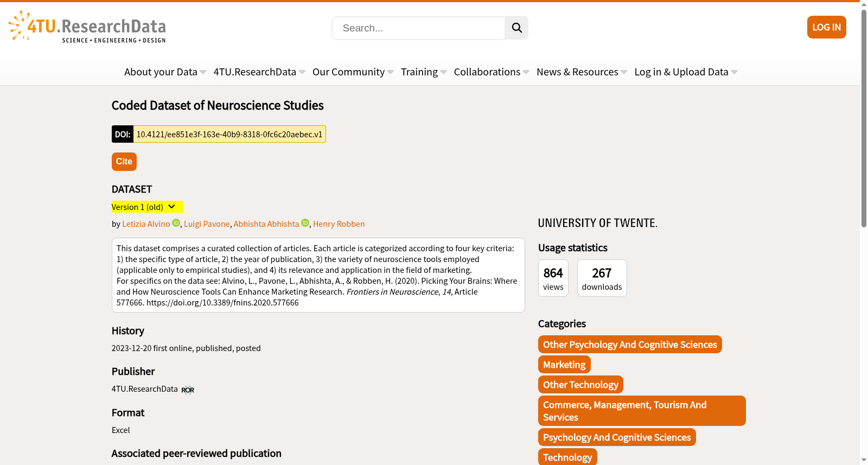This screenshot has height=465, width=868.
Task: Open author Henry Robben's page
Action: click(x=339, y=224)
